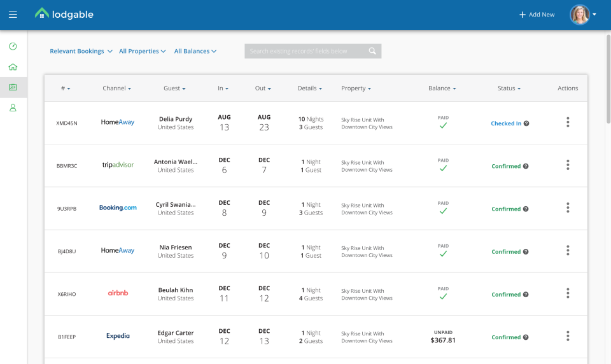611x364 pixels.
Task: Expand the All Properties filter dropdown
Action: click(142, 52)
